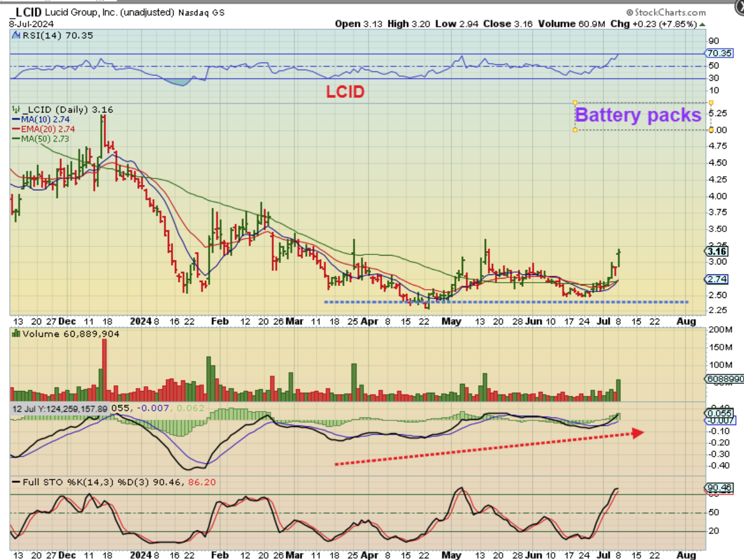Click the 2024 label on bottom date axis
Screen dimensions: 744x560
[140, 554]
